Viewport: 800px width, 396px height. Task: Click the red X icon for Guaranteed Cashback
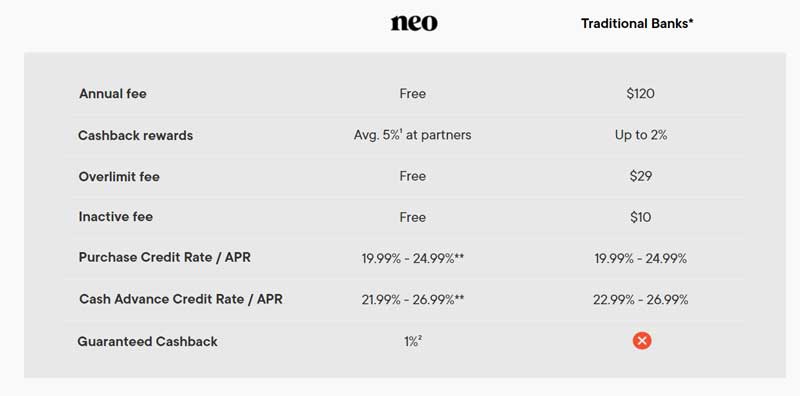(642, 340)
